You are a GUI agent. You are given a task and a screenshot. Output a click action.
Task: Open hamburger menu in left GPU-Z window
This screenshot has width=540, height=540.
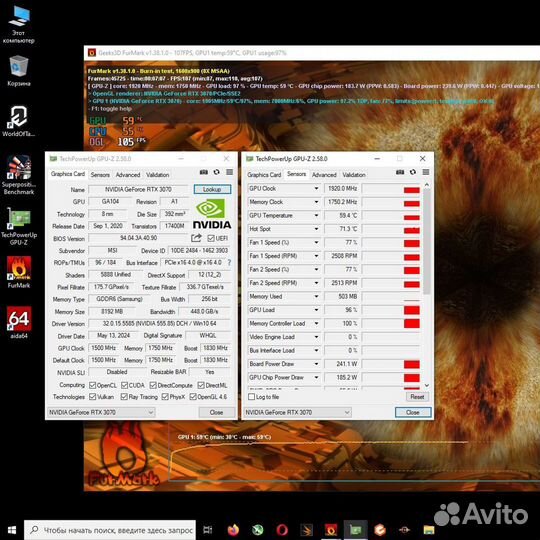pyautogui.click(x=229, y=172)
